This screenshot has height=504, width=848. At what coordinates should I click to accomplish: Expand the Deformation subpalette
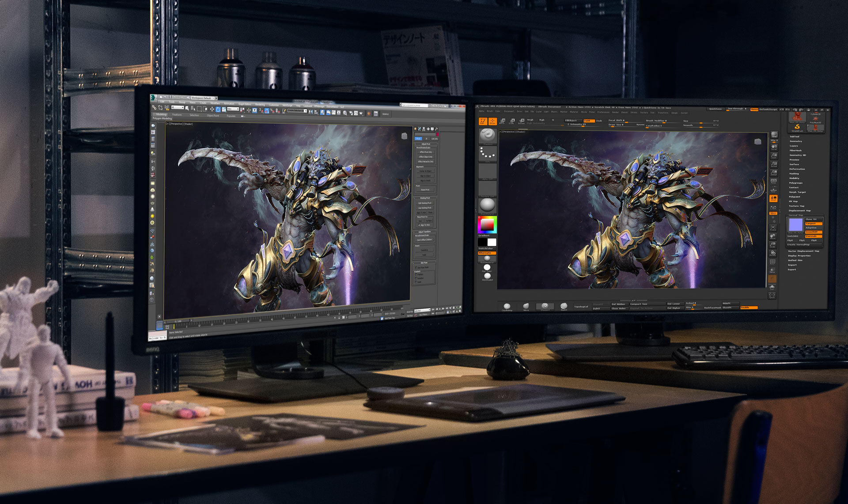797,169
